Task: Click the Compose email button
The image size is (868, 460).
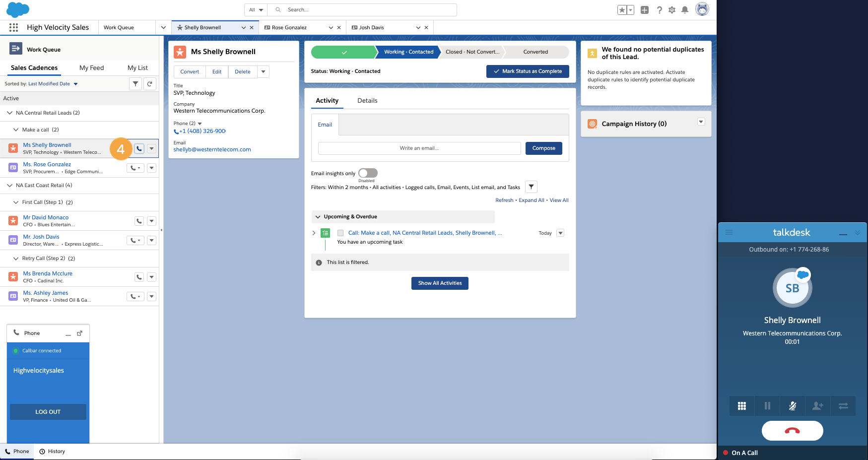Action: pyautogui.click(x=544, y=148)
